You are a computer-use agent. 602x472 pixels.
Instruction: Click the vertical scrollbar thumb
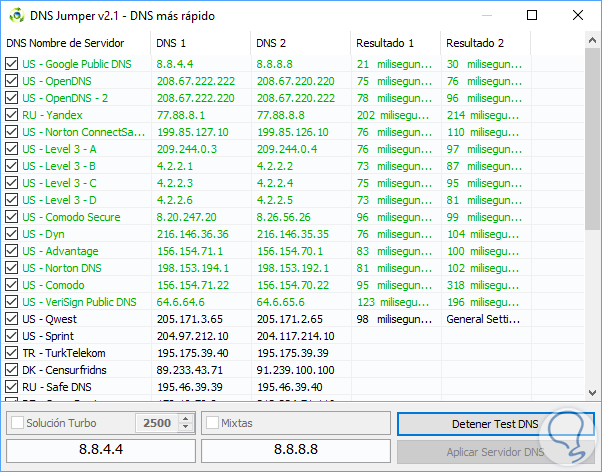pyautogui.click(x=592, y=139)
